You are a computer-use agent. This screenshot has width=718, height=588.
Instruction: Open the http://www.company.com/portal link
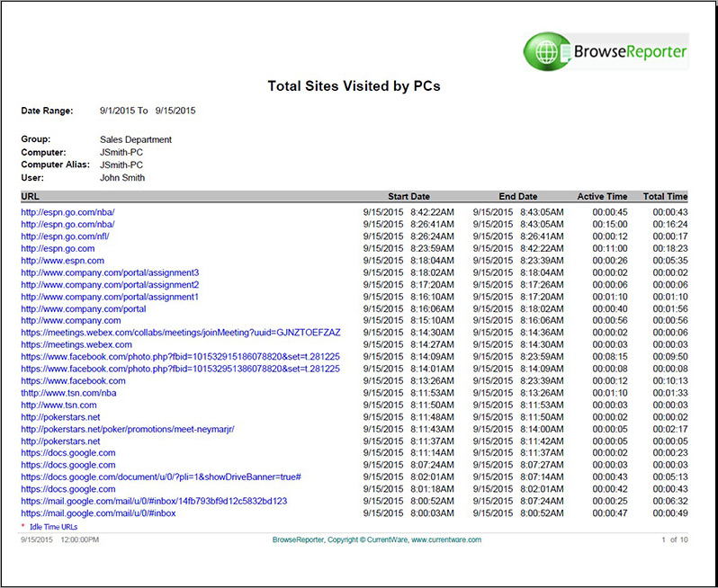point(84,309)
